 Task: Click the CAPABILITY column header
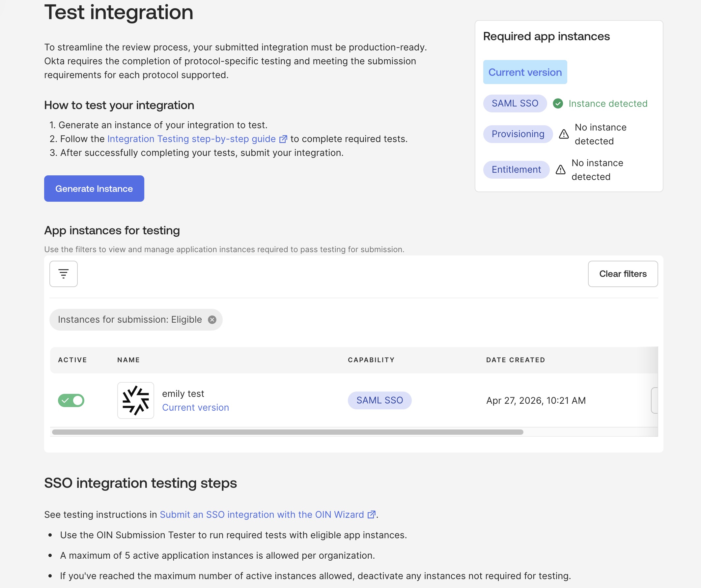[x=371, y=360]
